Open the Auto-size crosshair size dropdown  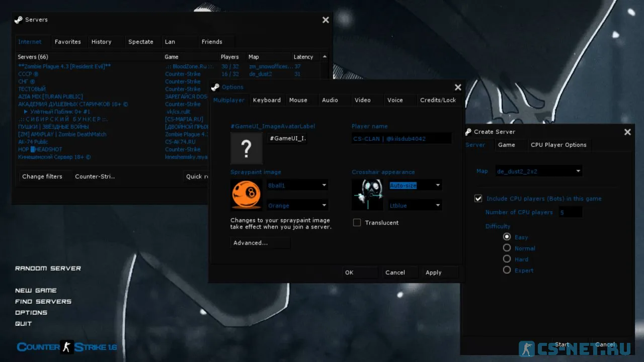(438, 186)
